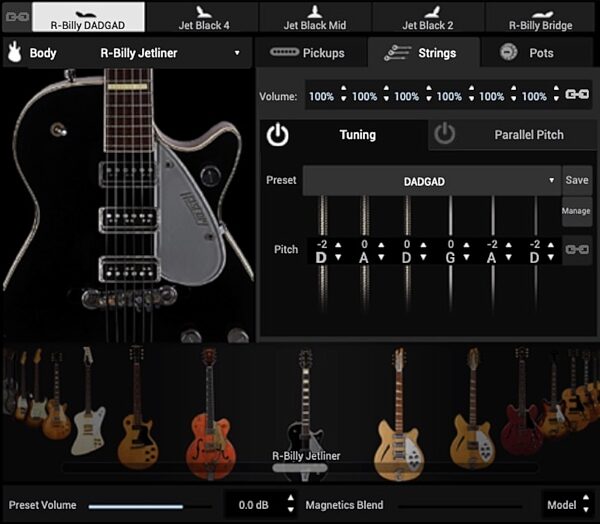The height and width of the screenshot is (524, 600).
Task: Select the red semi-hollow guitar thumbnail
Action: click(x=522, y=401)
